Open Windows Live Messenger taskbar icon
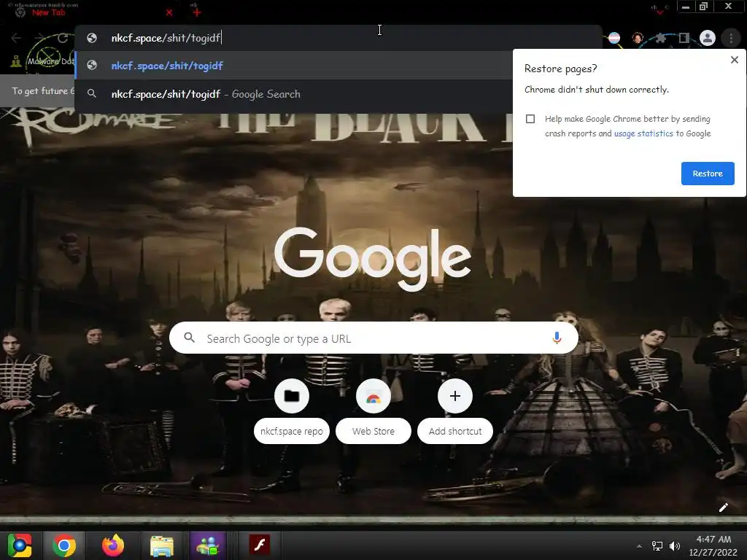Image resolution: width=747 pixels, height=560 pixels. pyautogui.click(x=208, y=545)
